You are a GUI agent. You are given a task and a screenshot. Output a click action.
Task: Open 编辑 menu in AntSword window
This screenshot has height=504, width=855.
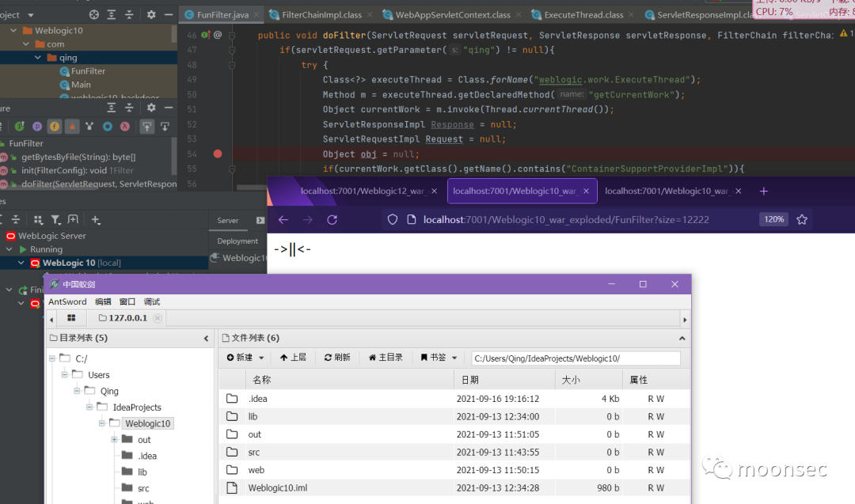point(103,302)
